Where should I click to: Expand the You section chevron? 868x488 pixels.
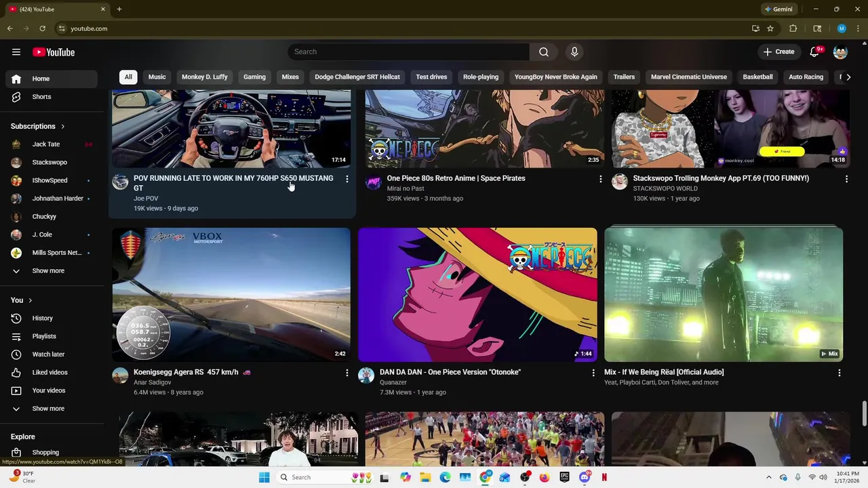(x=30, y=300)
